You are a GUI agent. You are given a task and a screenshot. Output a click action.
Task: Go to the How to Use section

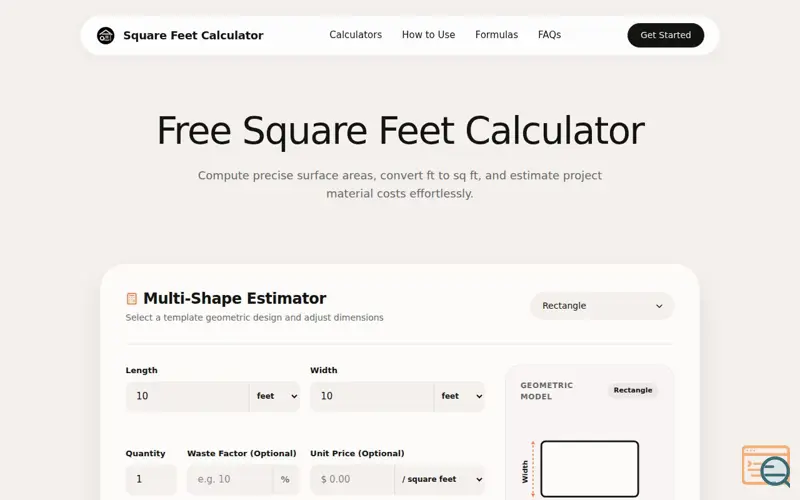click(429, 35)
